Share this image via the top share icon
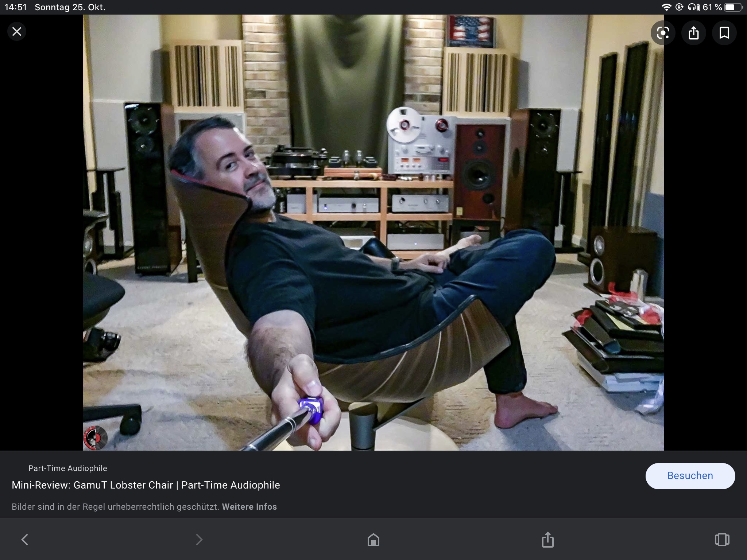 click(693, 33)
